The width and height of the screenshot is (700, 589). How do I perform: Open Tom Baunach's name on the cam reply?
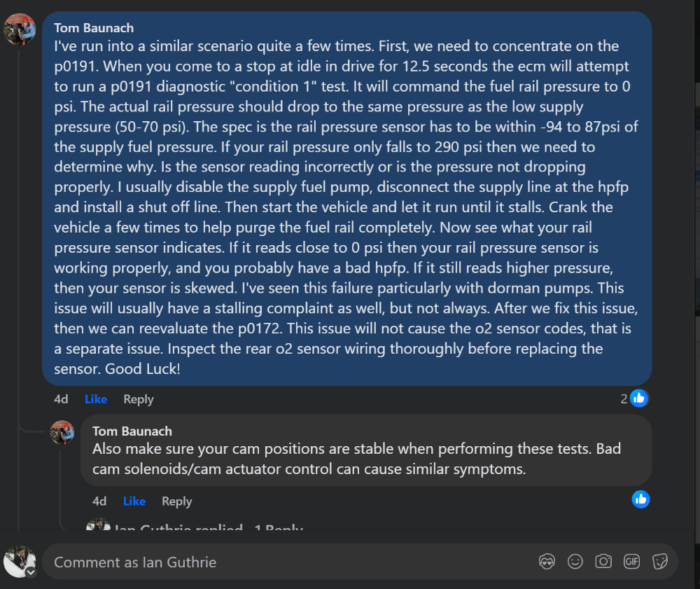point(132,431)
